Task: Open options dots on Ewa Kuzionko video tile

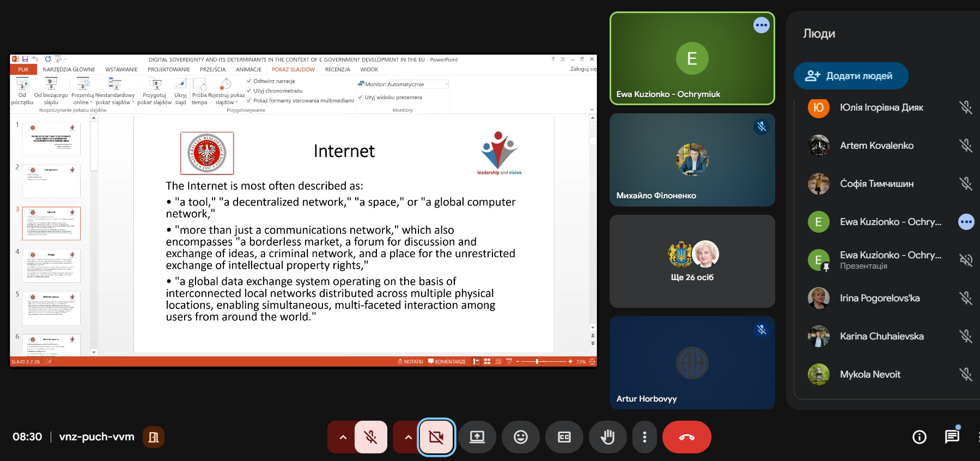Action: point(761,25)
